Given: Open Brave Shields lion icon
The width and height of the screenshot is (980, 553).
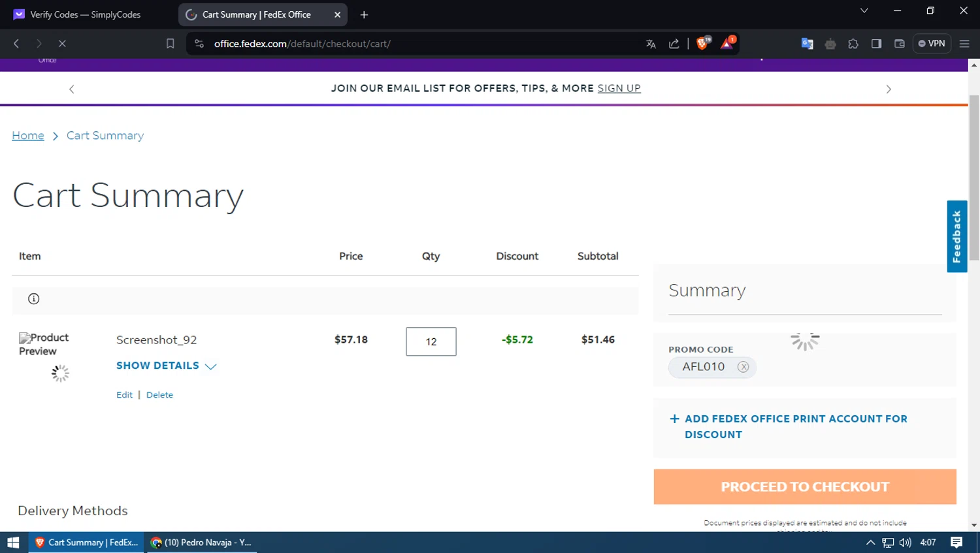Looking at the screenshot, I should 703,43.
